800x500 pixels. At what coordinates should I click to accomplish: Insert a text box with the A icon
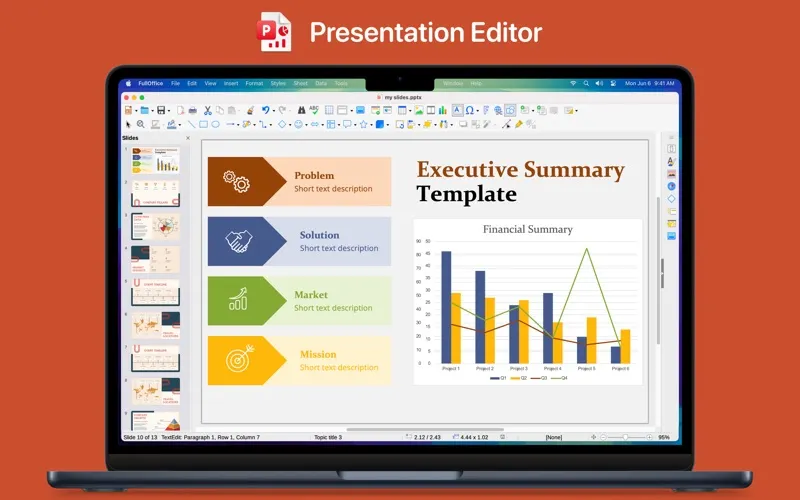pyautogui.click(x=457, y=110)
